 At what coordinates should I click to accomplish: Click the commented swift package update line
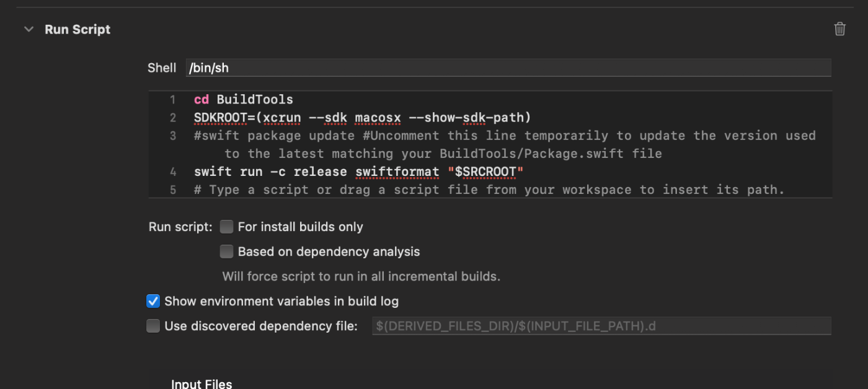434,135
